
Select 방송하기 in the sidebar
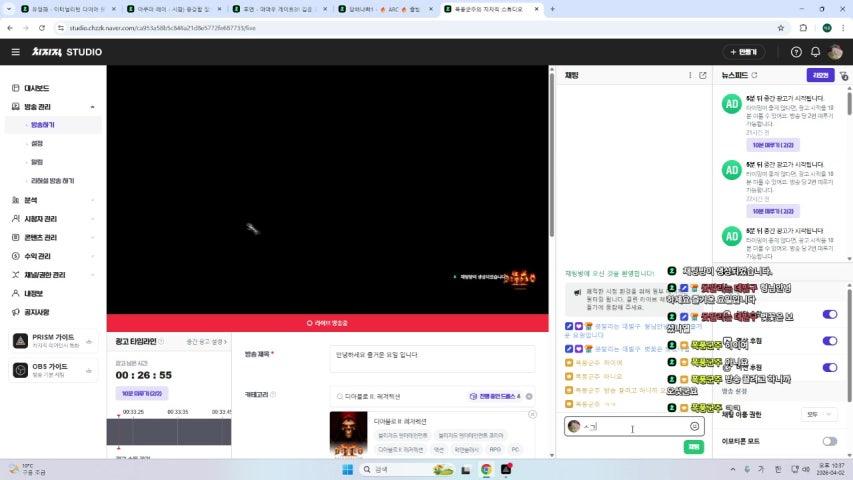click(x=42, y=125)
